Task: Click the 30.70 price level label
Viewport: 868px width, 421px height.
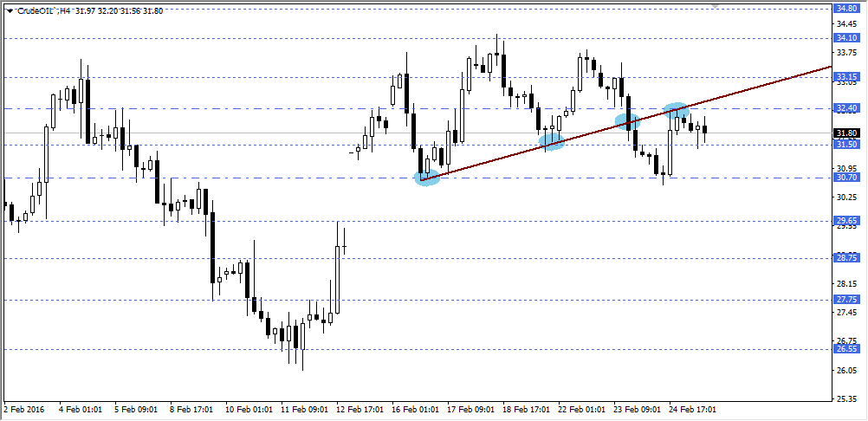Action: [845, 178]
